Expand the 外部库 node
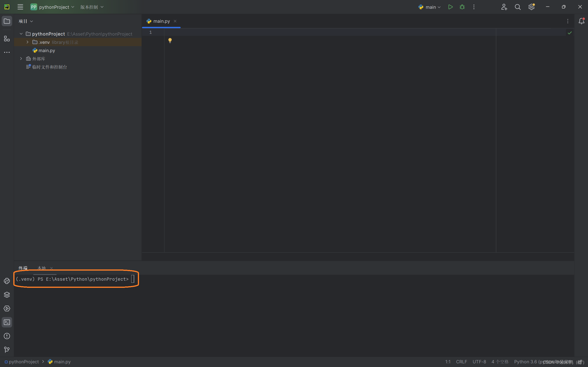Image resolution: width=588 pixels, height=367 pixels. click(x=21, y=59)
